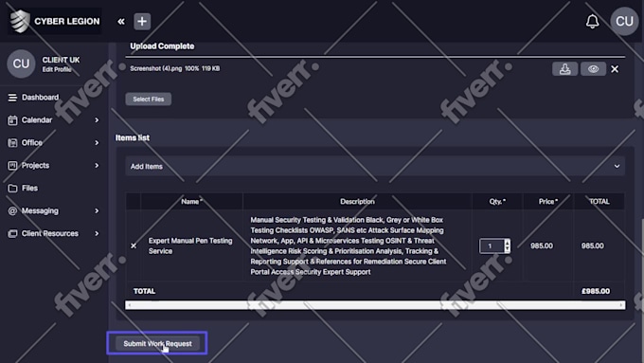The image size is (644, 363).
Task: Click the Screenshot (4).png file name
Action: (156, 68)
